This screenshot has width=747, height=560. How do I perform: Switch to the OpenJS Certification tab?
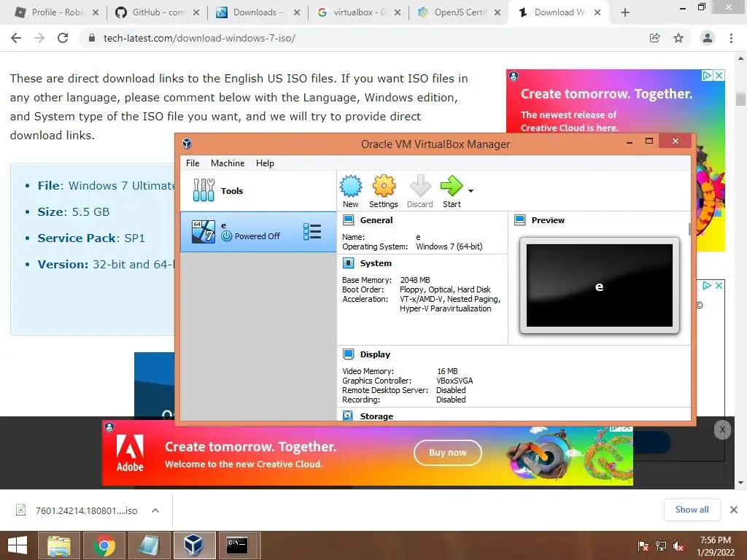(x=459, y=12)
